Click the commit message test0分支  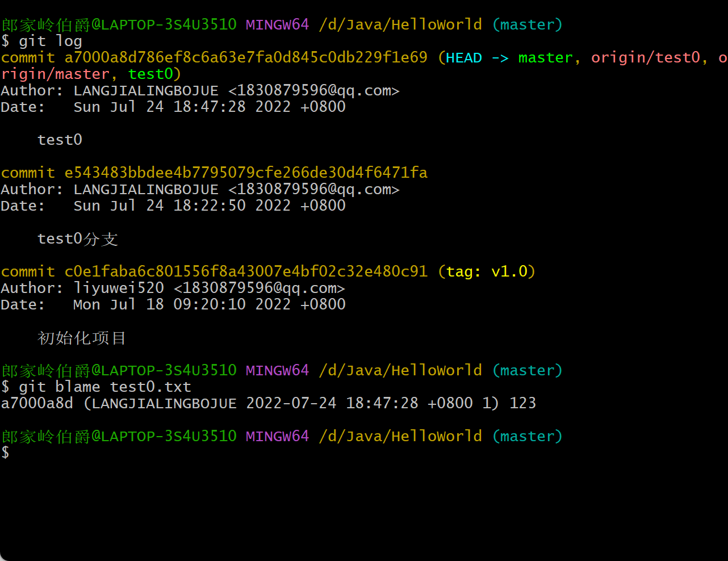(x=78, y=239)
